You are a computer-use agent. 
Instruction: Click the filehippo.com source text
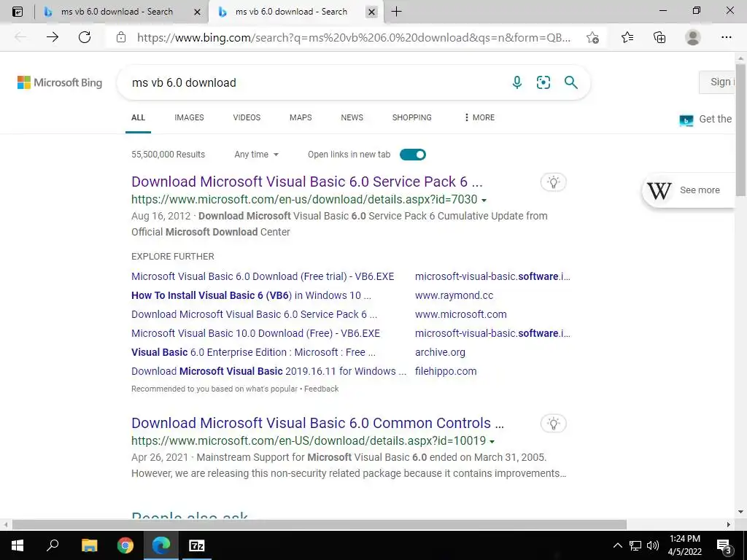[446, 371]
